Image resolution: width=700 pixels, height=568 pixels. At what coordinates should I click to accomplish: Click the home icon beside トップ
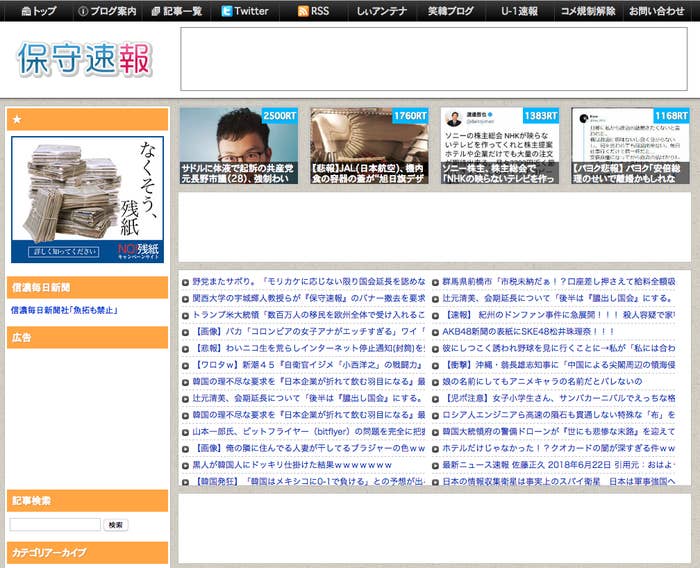pos(26,11)
